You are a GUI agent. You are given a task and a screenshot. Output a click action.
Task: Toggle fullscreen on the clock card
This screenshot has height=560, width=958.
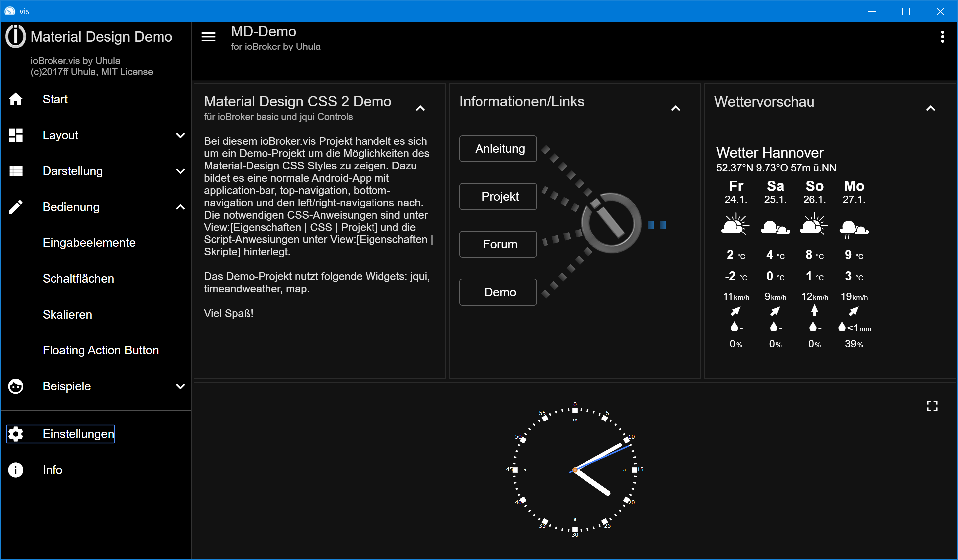coord(932,406)
